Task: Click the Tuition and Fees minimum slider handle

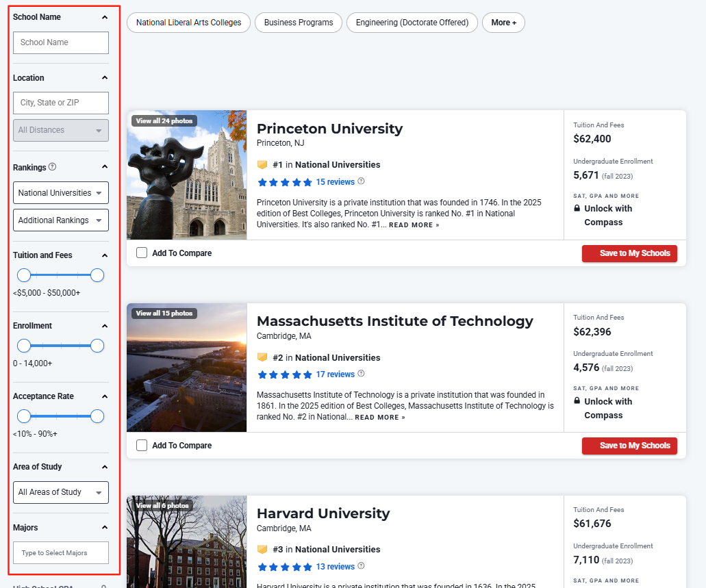Action: [24, 275]
